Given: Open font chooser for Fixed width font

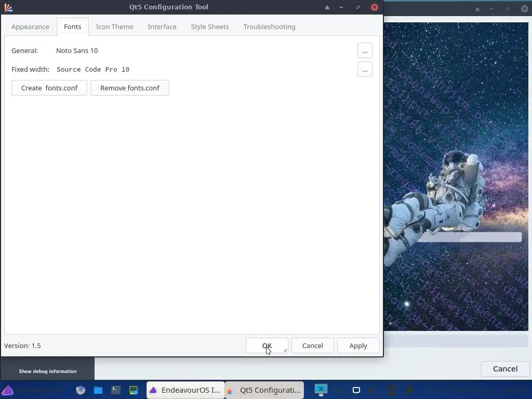Looking at the screenshot, I should 365,69.
